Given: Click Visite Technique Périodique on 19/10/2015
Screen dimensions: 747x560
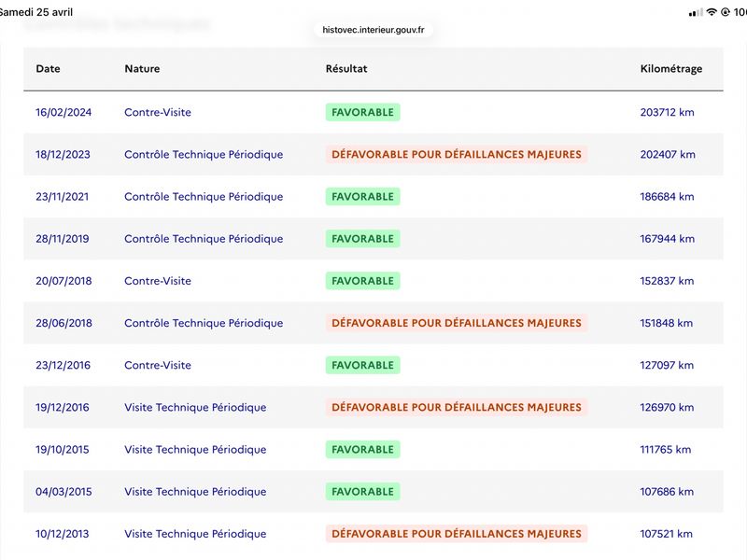Looking at the screenshot, I should click(x=195, y=450).
